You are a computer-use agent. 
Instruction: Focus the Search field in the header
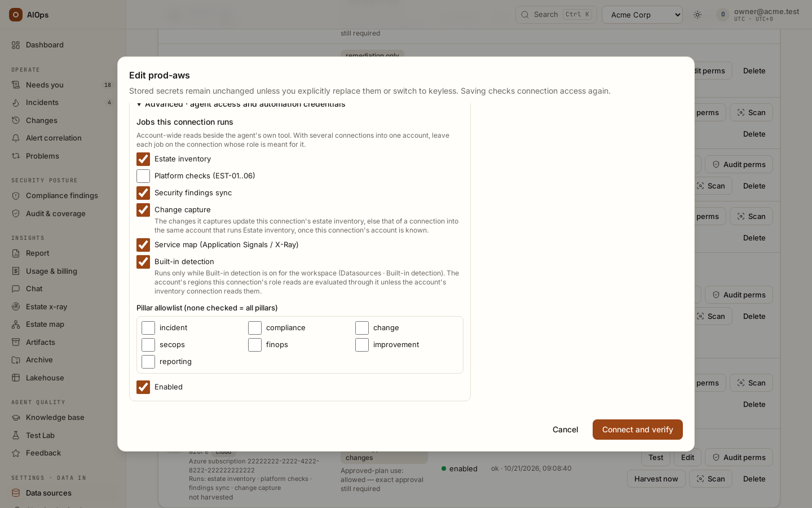tap(556, 15)
